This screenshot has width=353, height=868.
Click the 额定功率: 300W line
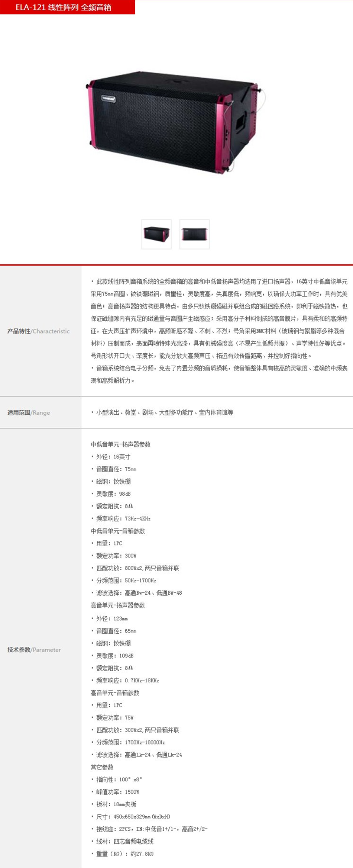pos(113,556)
